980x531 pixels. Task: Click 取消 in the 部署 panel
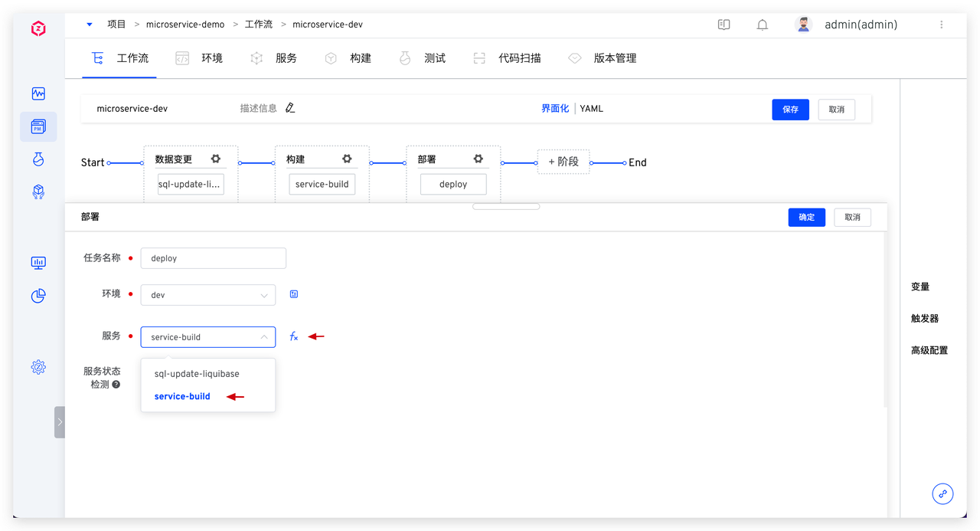pyautogui.click(x=852, y=217)
